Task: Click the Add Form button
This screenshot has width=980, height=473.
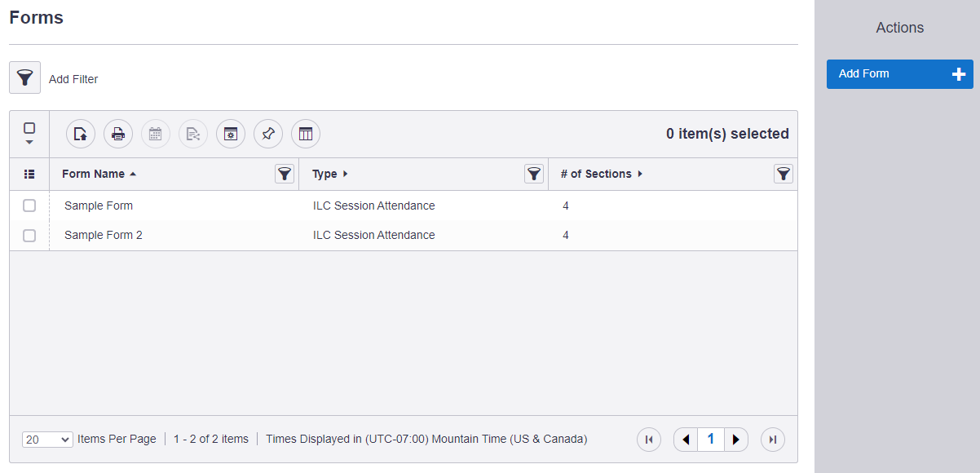Action: pyautogui.click(x=900, y=74)
